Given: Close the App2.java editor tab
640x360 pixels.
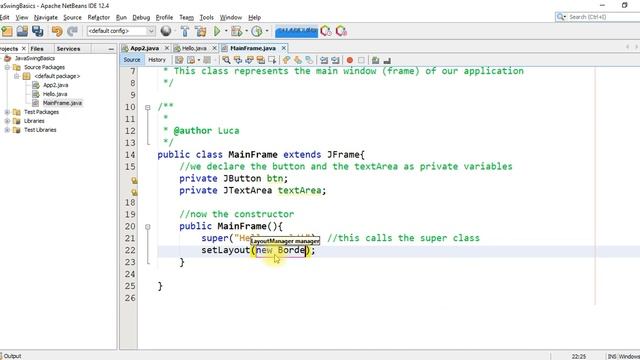Looking at the screenshot, I should [x=167, y=48].
